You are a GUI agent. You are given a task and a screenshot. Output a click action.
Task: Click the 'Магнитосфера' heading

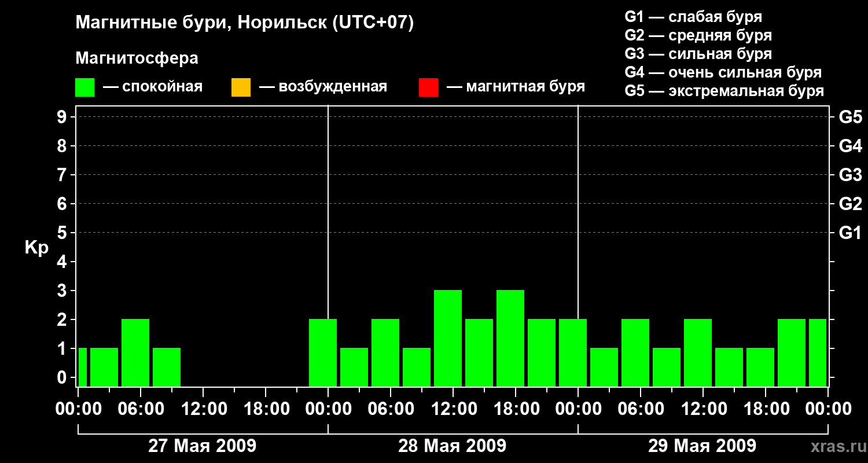coord(137,58)
